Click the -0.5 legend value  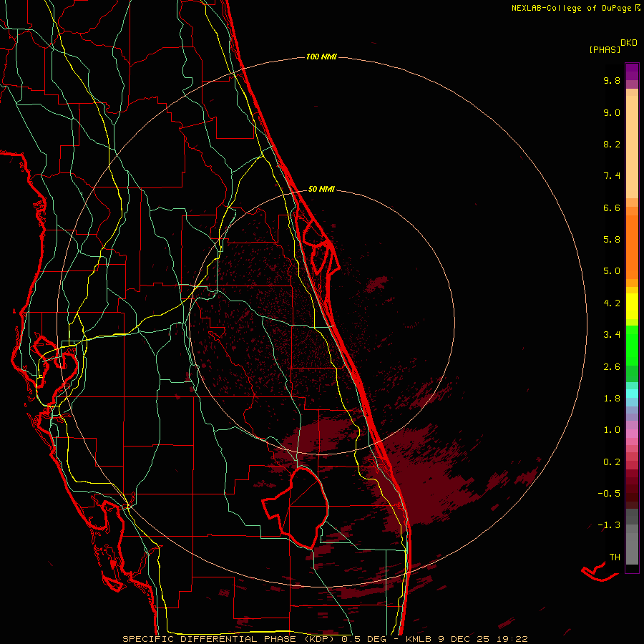coord(609,494)
